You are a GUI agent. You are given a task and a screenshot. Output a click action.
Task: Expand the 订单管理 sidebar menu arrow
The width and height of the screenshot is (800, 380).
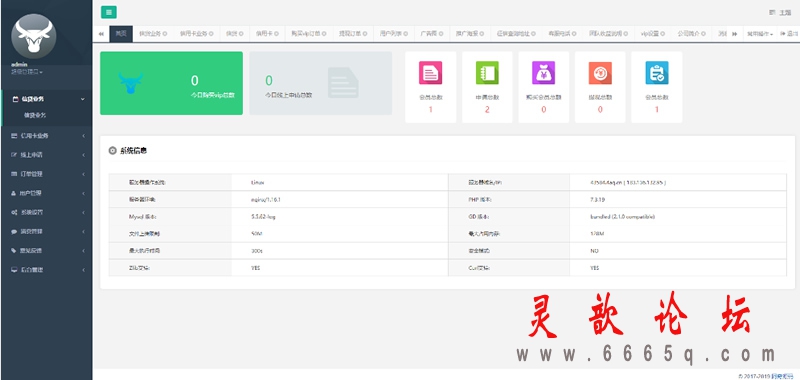pos(83,174)
